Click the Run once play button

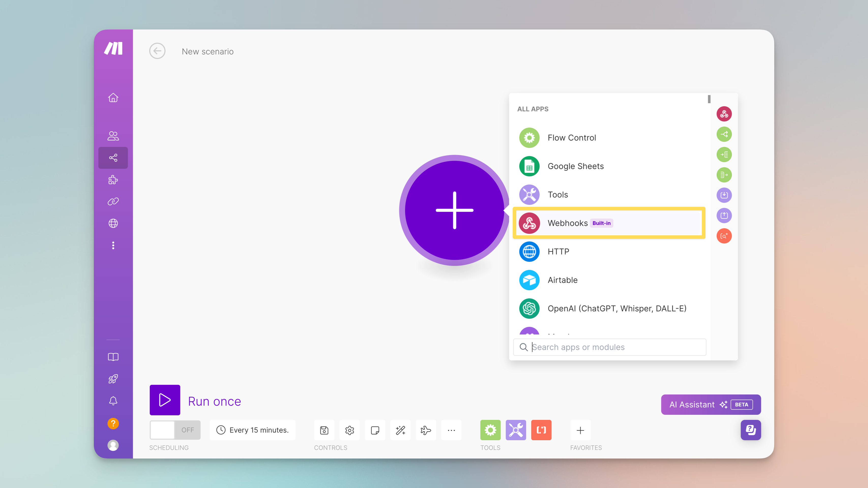click(165, 400)
